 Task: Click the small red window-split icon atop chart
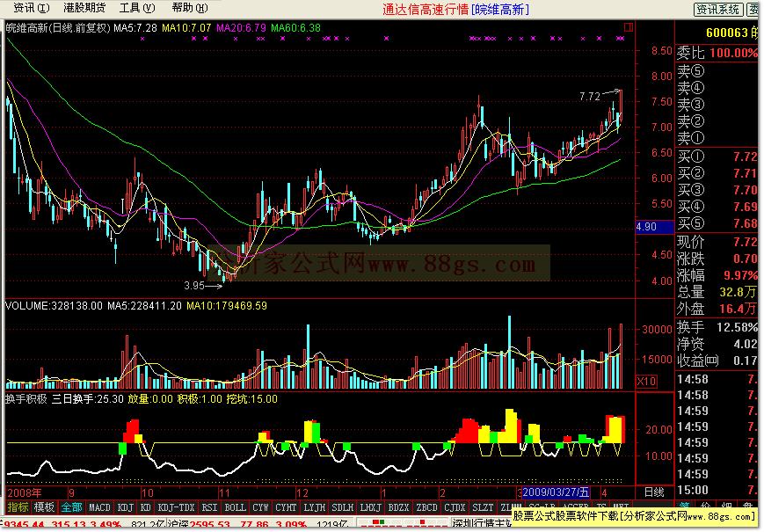[629, 27]
